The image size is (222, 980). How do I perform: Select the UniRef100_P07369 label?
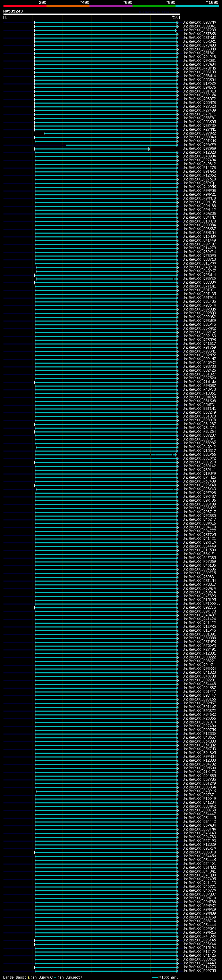199,561
